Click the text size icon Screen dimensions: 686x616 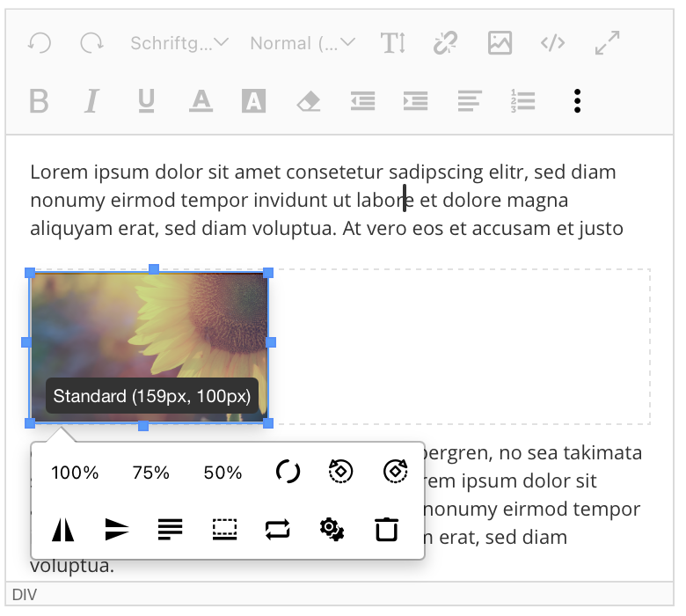pyautogui.click(x=392, y=43)
